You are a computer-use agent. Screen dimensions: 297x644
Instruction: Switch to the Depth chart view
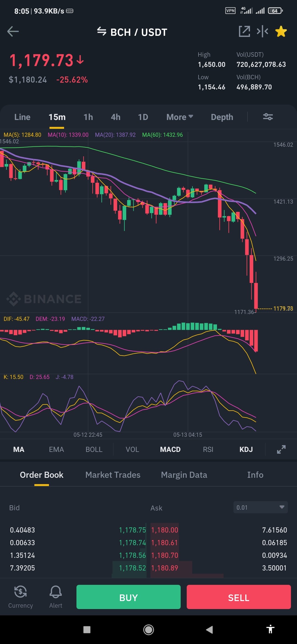click(222, 117)
